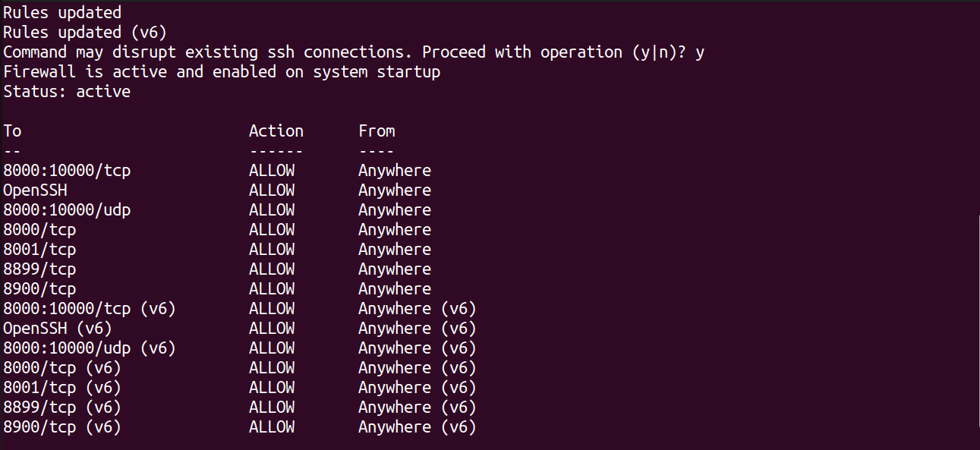Click the '8000:10000/tcp' rule without v6
The width and height of the screenshot is (980, 450).
pos(67,171)
